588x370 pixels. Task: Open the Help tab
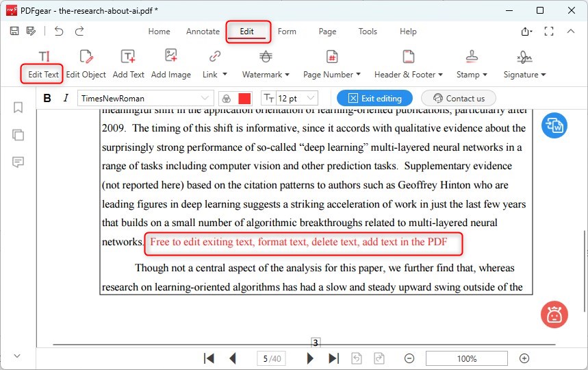pyautogui.click(x=408, y=32)
